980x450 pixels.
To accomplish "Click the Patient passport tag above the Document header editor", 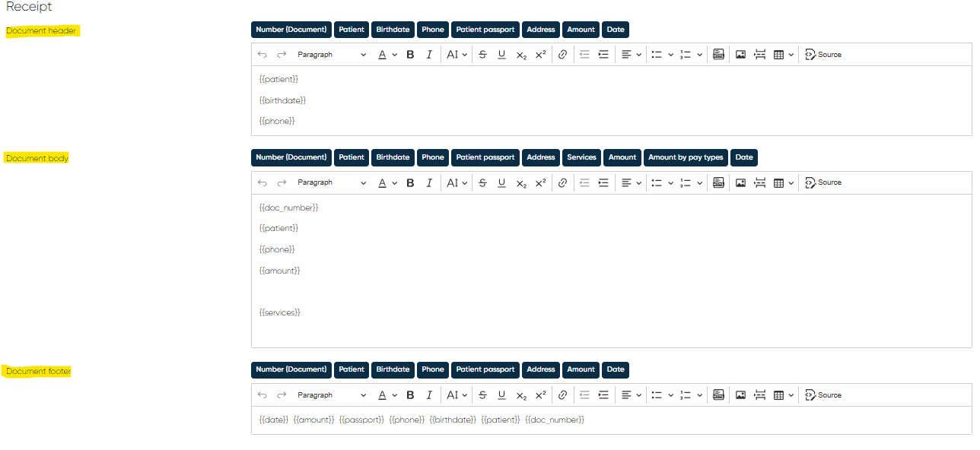I will (x=485, y=30).
